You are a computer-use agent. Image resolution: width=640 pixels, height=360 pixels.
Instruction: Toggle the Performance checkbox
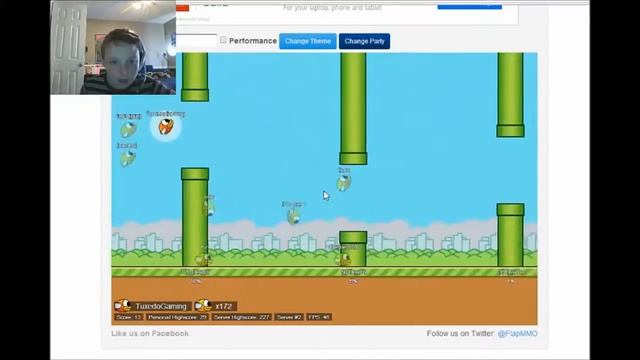223,40
